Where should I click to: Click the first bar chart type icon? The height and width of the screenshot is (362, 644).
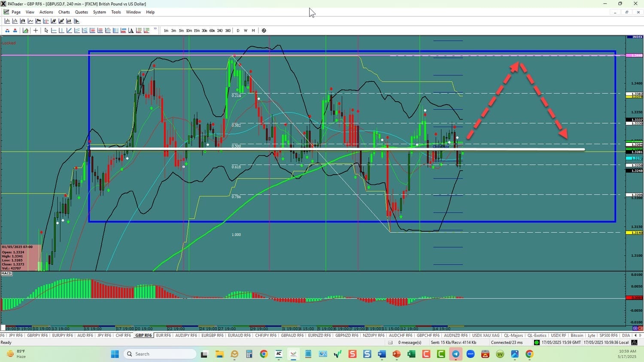[x=7, y=21]
